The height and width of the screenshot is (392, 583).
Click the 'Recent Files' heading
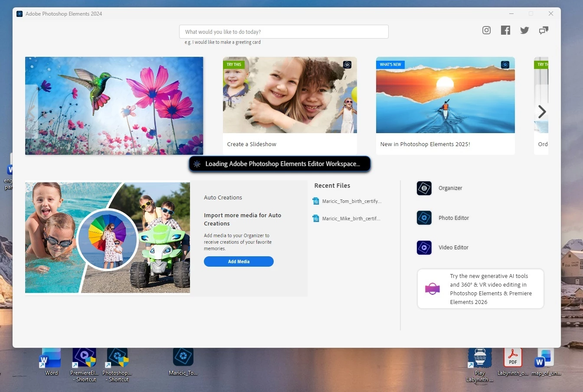click(332, 186)
